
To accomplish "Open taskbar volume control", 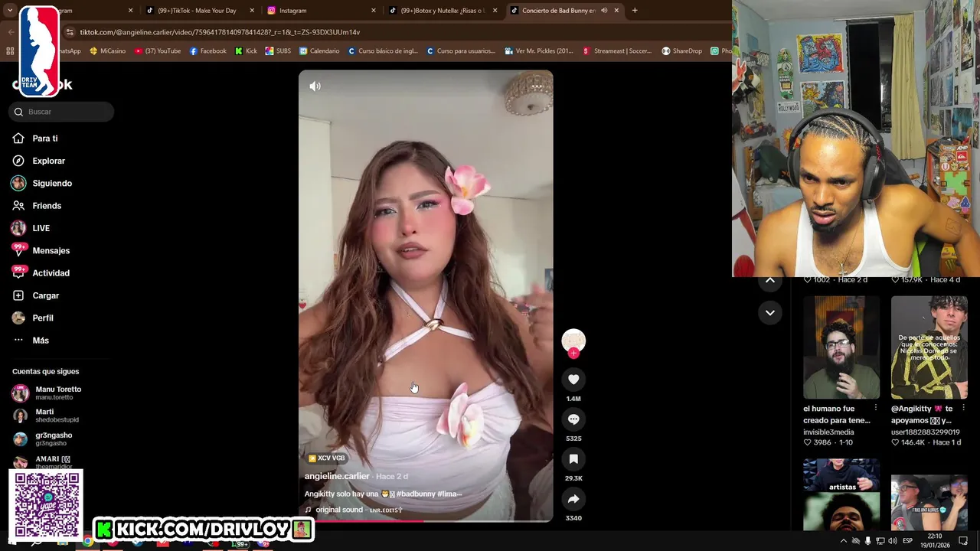I will pos(892,541).
